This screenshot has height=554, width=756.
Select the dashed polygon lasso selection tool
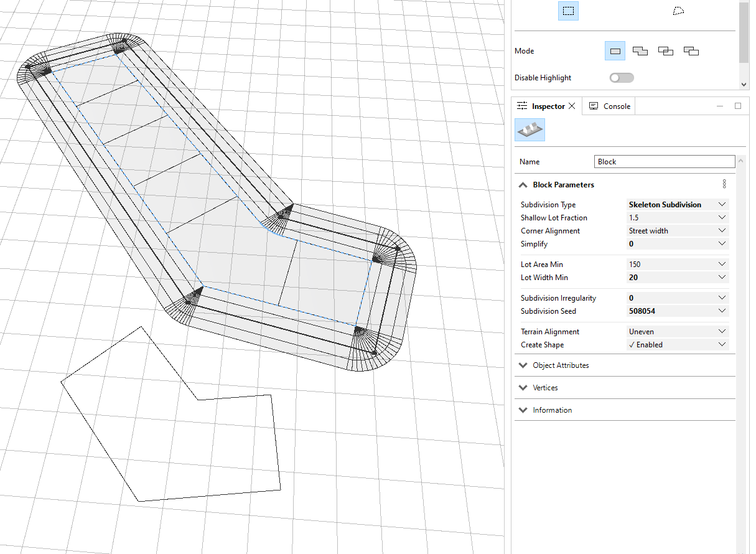[678, 11]
